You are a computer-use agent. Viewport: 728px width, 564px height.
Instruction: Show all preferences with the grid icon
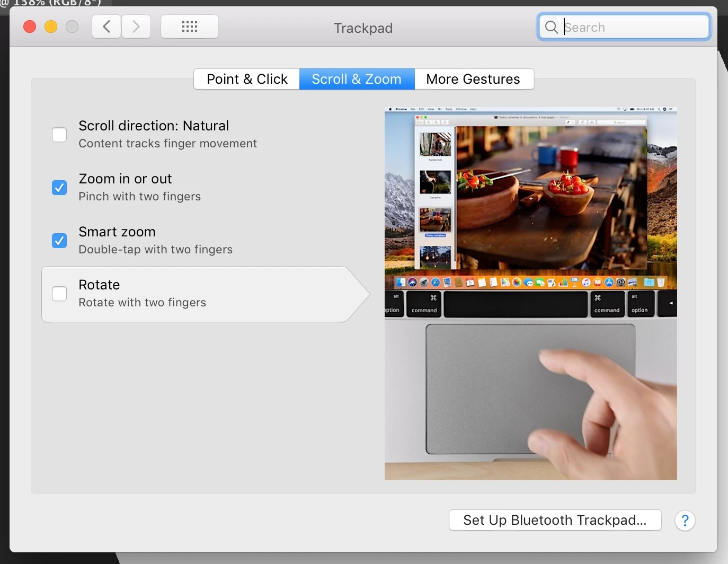pyautogui.click(x=190, y=27)
